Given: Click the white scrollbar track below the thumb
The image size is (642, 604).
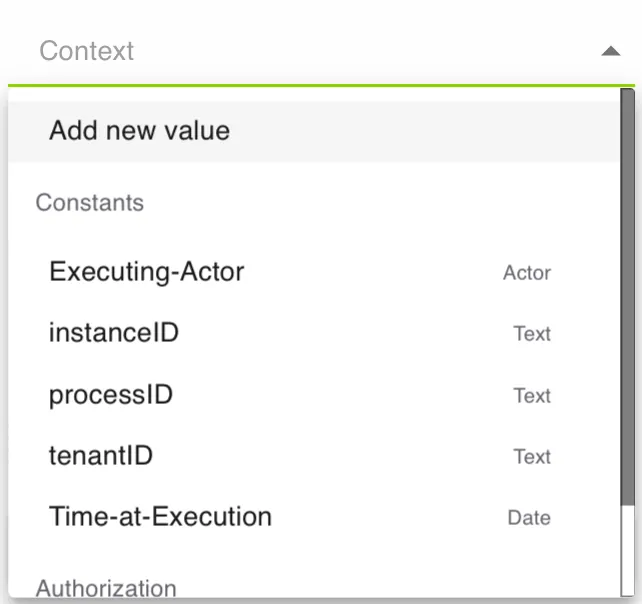Looking at the screenshot, I should [x=627, y=550].
